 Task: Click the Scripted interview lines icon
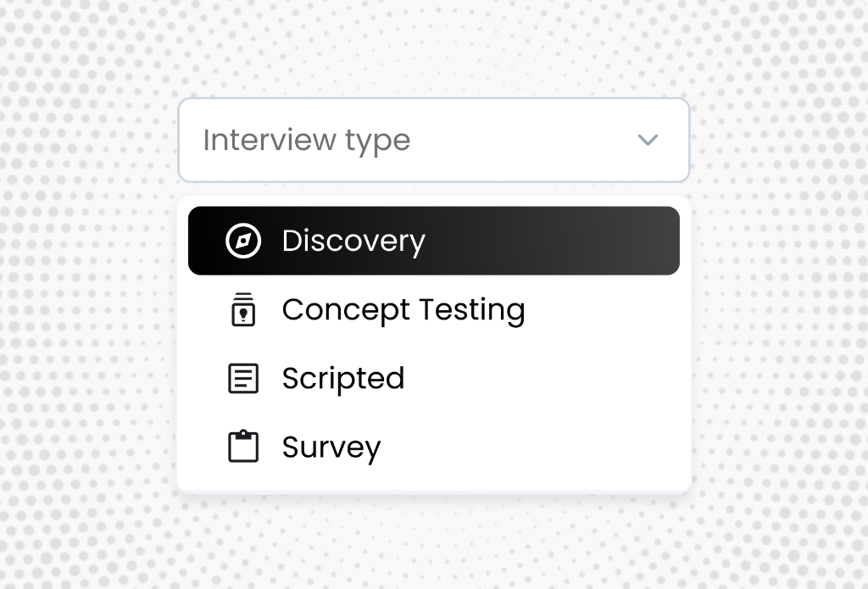(242, 378)
